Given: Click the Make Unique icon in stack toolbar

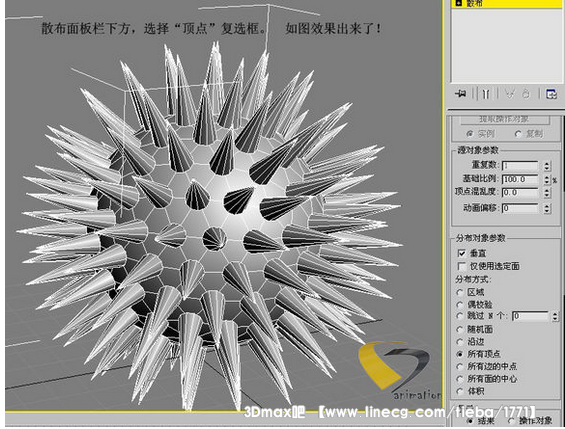Looking at the screenshot, I should point(509,94).
